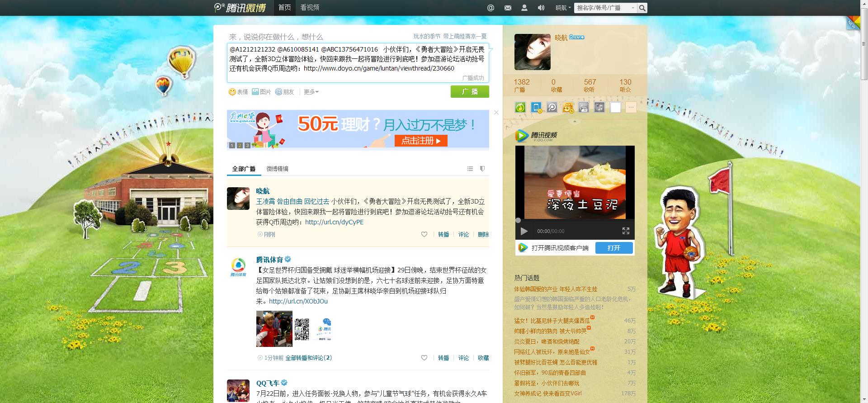Open hot topic 体验韩国爱的产业 年轻人咋不生娃
The height and width of the screenshot is (403, 868).
click(x=556, y=289)
